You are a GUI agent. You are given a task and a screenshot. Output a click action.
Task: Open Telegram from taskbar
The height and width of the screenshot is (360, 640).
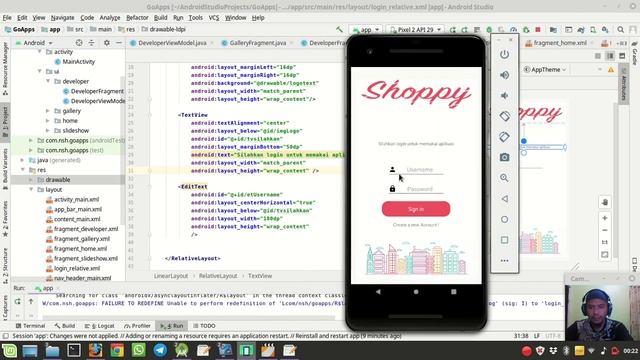(x=160, y=351)
